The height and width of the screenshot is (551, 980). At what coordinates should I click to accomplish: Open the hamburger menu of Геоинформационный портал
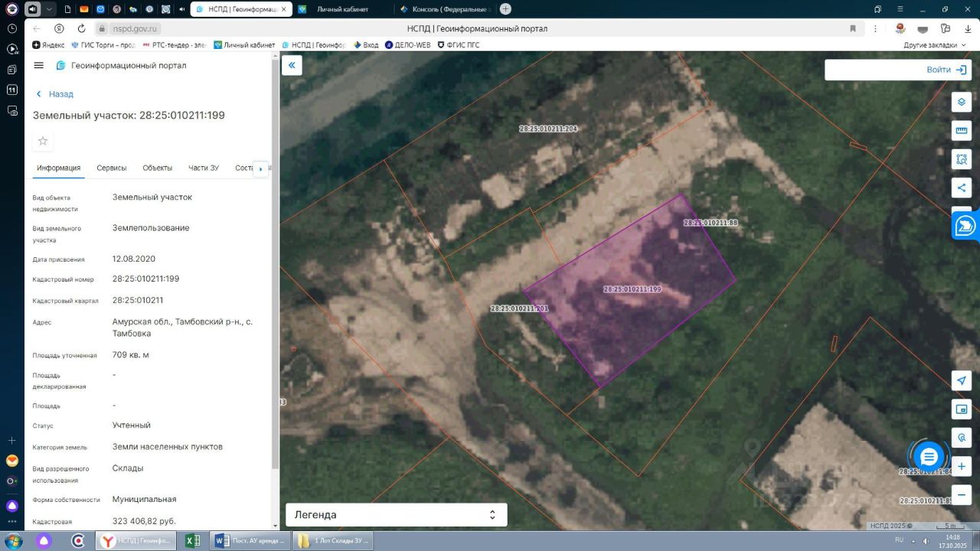tap(39, 66)
